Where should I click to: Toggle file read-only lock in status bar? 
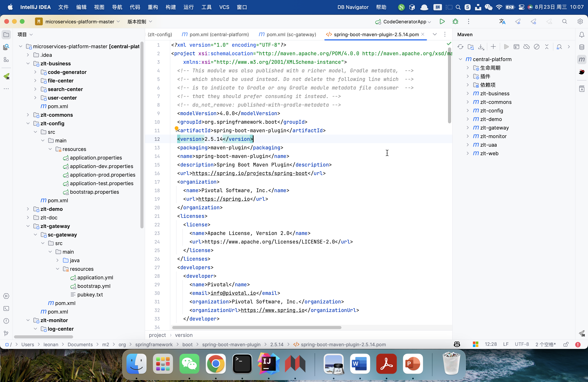point(566,344)
